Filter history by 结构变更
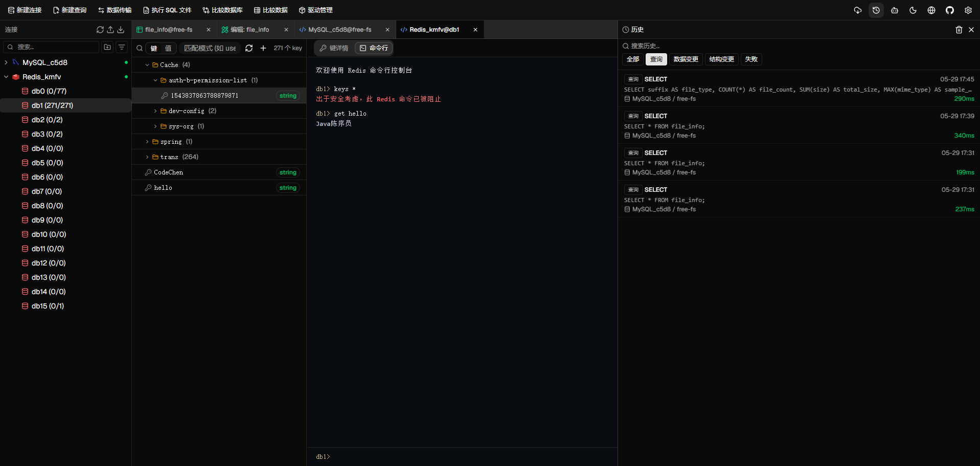 [722, 59]
